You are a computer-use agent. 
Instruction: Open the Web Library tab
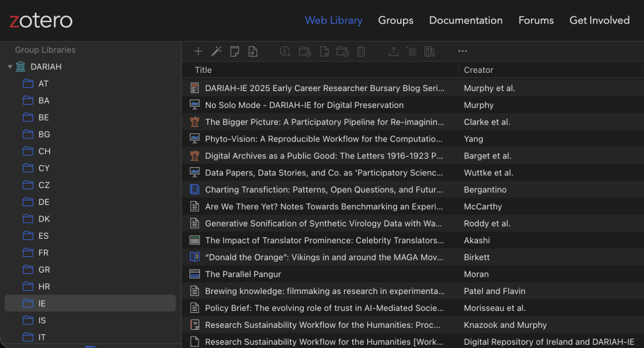(x=333, y=20)
